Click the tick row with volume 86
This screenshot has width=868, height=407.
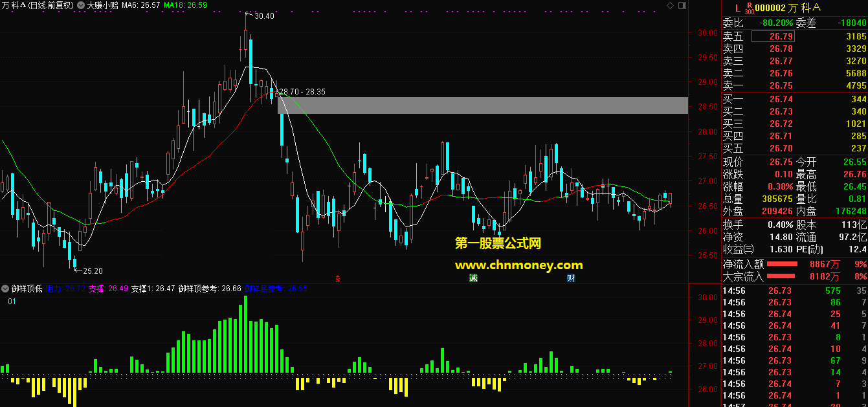pos(795,303)
